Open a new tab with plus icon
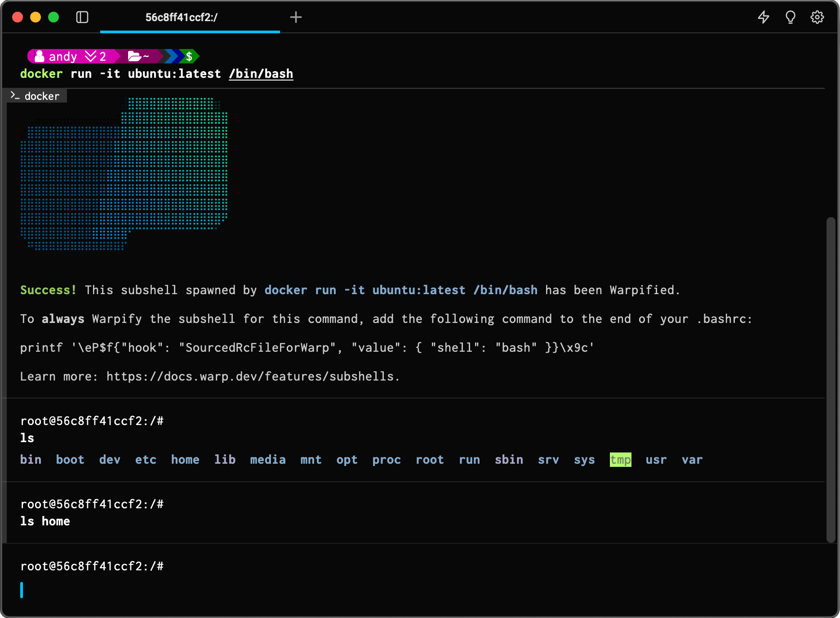Image resolution: width=840 pixels, height=618 pixels. click(296, 18)
